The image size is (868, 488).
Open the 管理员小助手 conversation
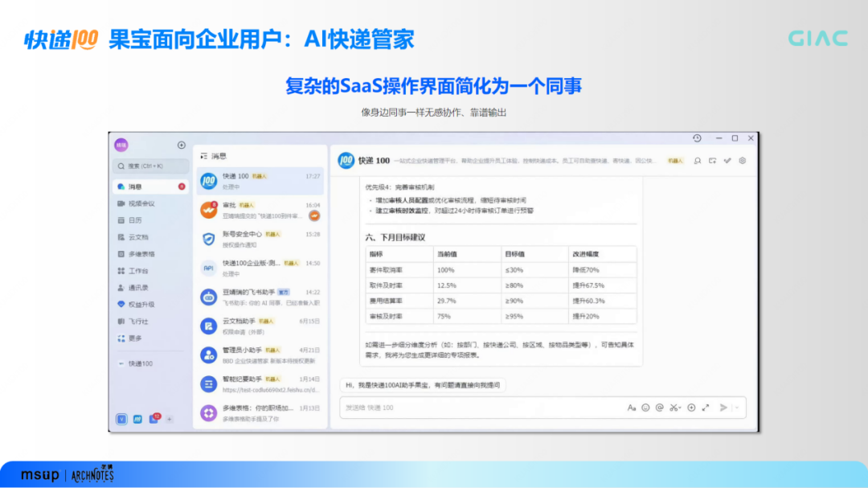(x=260, y=355)
